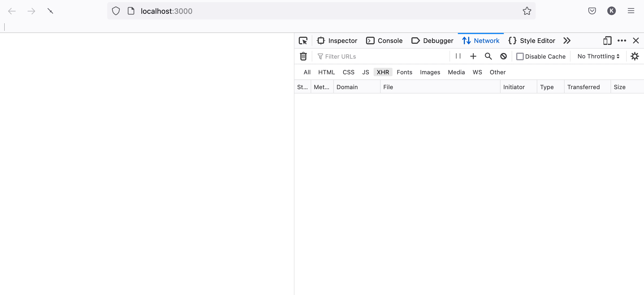Switch to the Console tab
The height and width of the screenshot is (295, 644).
[x=384, y=41]
